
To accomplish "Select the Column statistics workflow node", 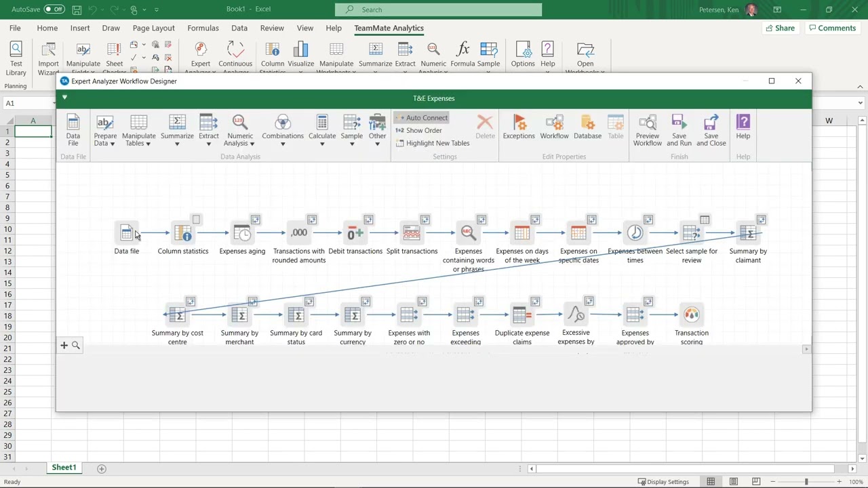I will pos(183,234).
